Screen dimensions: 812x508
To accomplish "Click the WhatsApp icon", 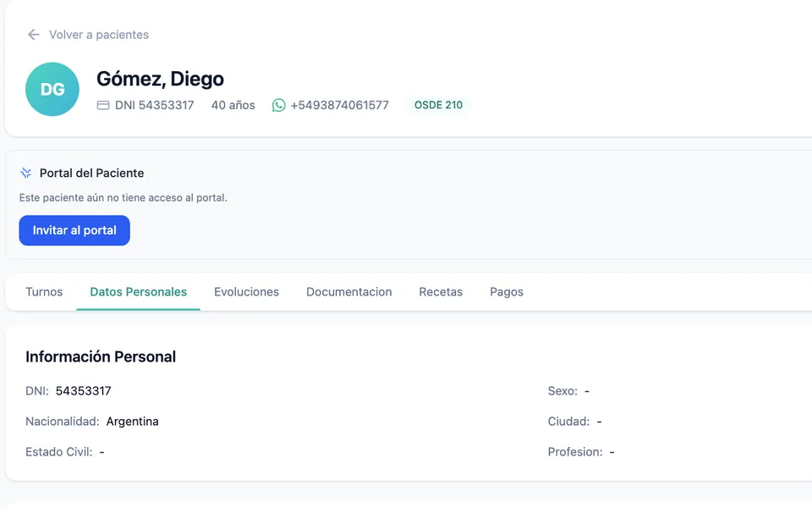I will pos(278,105).
